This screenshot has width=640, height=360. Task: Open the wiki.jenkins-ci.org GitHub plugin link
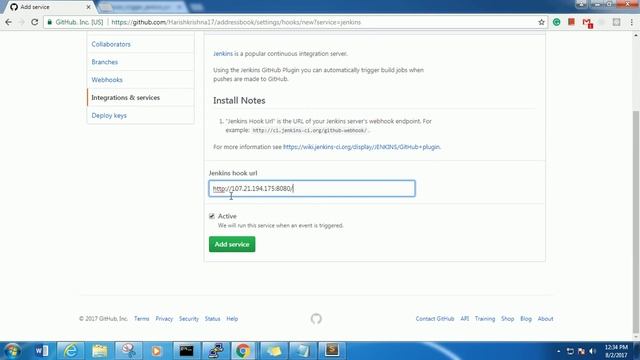(362, 147)
